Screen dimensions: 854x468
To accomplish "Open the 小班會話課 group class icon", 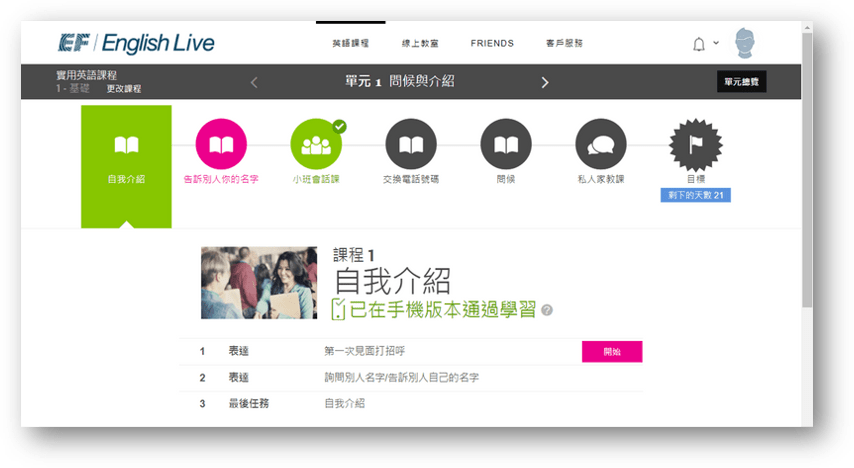I will click(x=316, y=144).
